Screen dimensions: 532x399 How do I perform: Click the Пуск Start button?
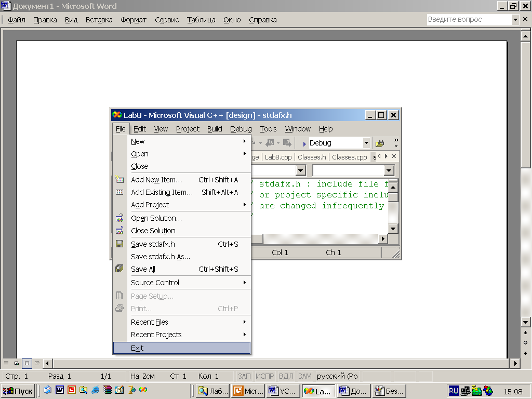(x=18, y=391)
